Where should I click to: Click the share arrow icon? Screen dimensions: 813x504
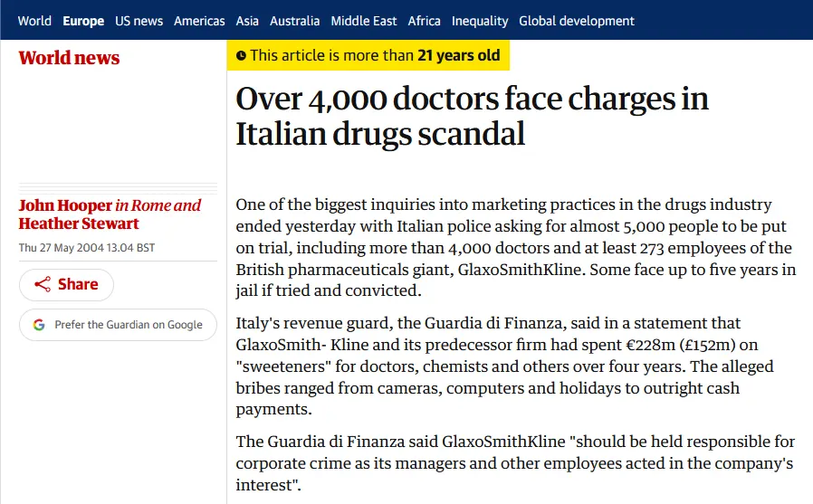[43, 285]
